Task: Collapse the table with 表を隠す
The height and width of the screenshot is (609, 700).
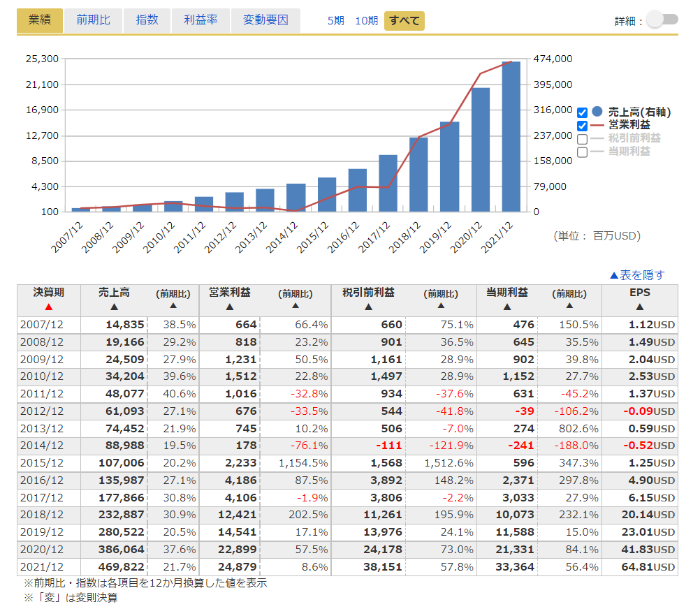Action: tap(637, 275)
